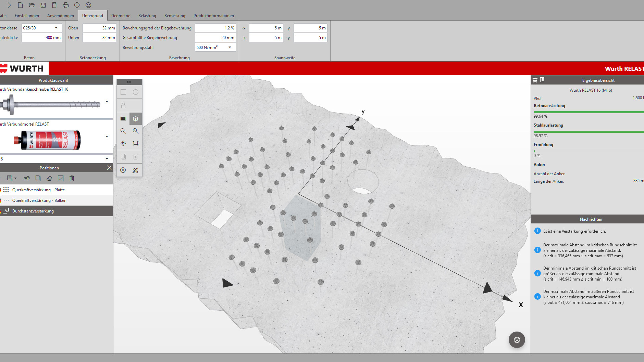Click the smiley feedback icon
This screenshot has width=644, height=362.
88,5
